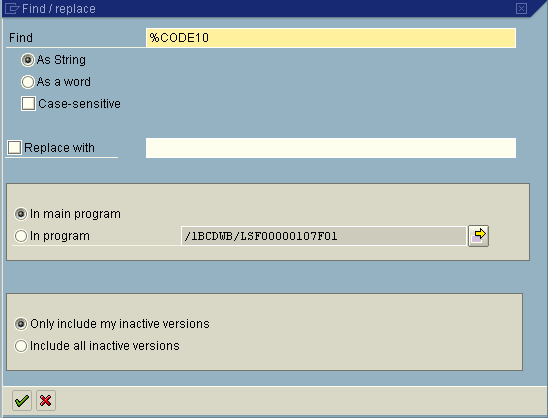
Task: Click the Find / replace title text
Action: (59, 9)
